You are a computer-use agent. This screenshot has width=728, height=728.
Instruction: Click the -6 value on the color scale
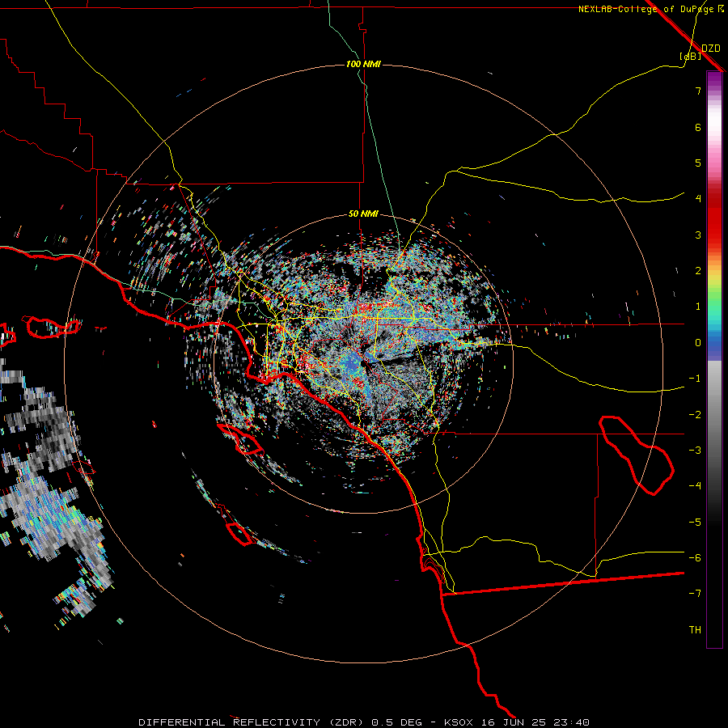[x=695, y=558]
